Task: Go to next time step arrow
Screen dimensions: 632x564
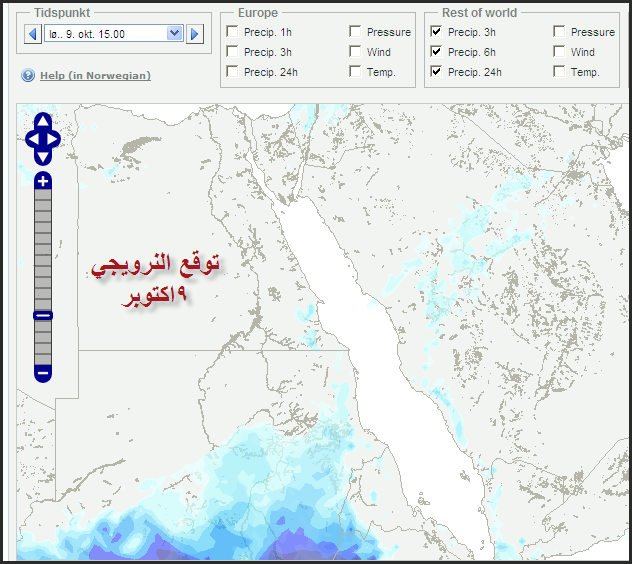Action: [195, 34]
